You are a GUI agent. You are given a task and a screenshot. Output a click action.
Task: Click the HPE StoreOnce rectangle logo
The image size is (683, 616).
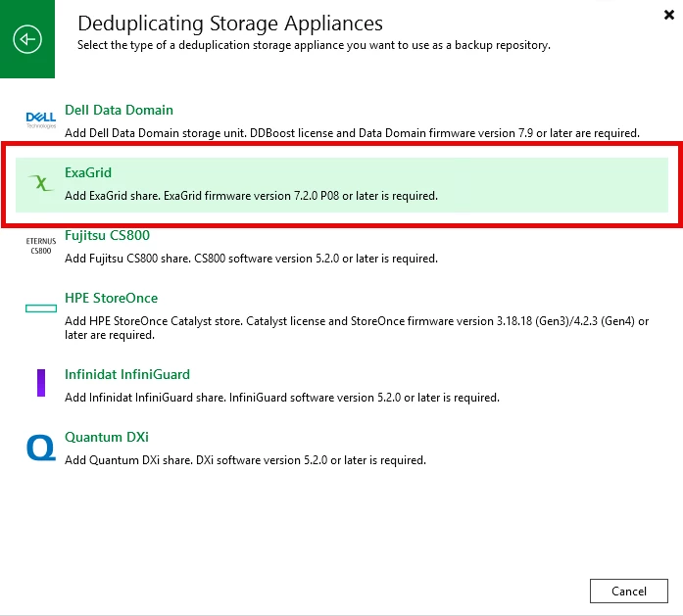(41, 308)
